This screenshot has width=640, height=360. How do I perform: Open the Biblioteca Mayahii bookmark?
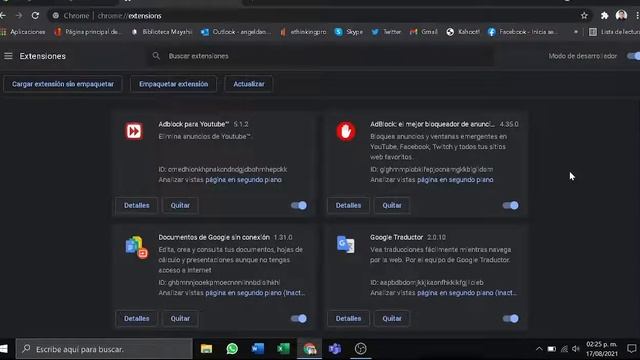pyautogui.click(x=162, y=32)
